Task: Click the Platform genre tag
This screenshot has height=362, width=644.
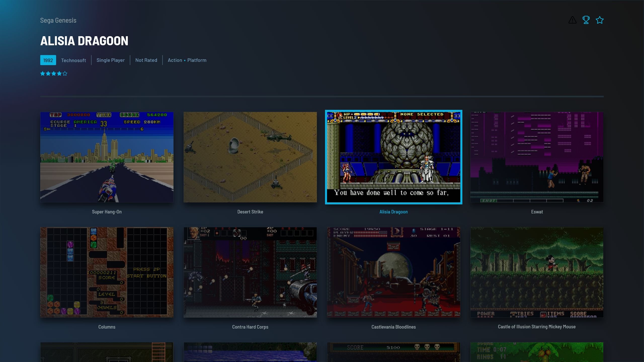Action: point(197,60)
